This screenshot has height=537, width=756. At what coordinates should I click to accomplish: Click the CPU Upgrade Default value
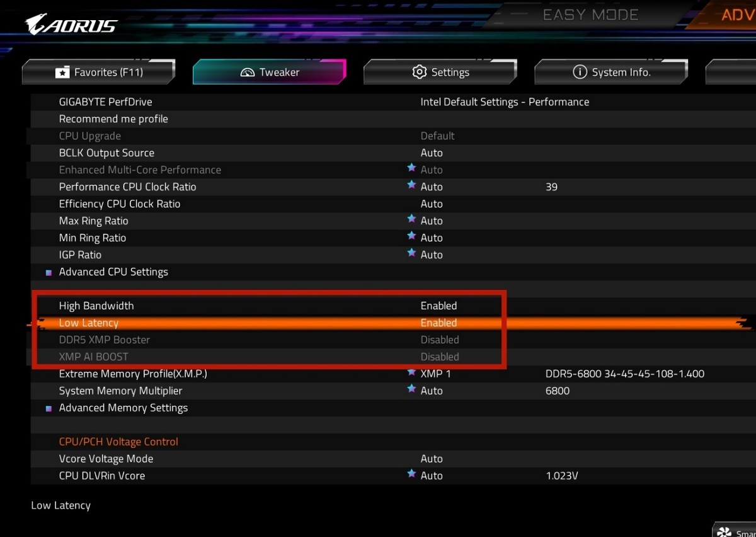pyautogui.click(x=437, y=136)
